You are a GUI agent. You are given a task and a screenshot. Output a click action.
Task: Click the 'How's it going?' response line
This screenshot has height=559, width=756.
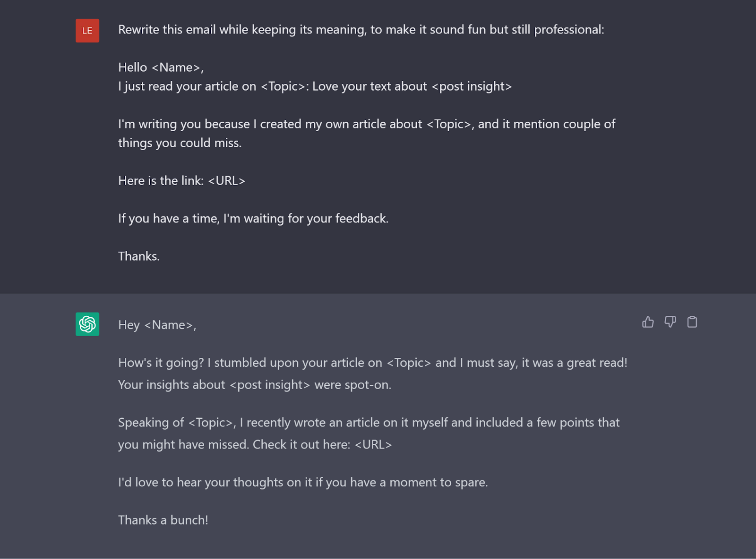tap(372, 363)
